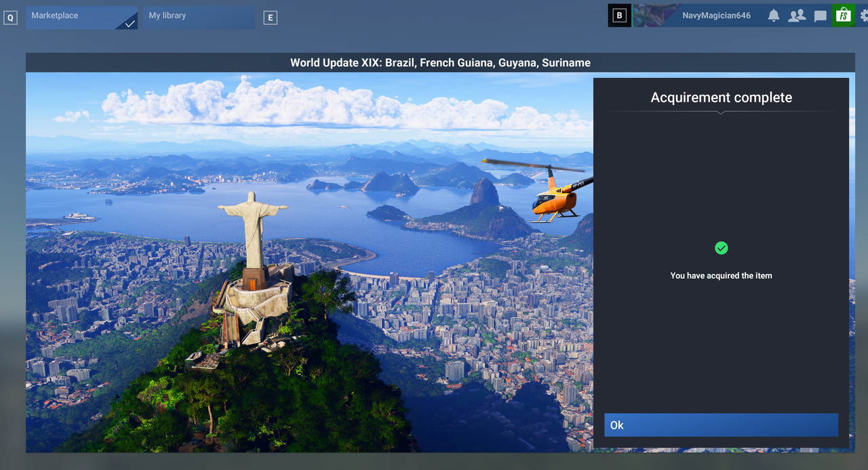Screen dimensions: 868x470
Task: Open the chat messages icon
Action: (821, 16)
